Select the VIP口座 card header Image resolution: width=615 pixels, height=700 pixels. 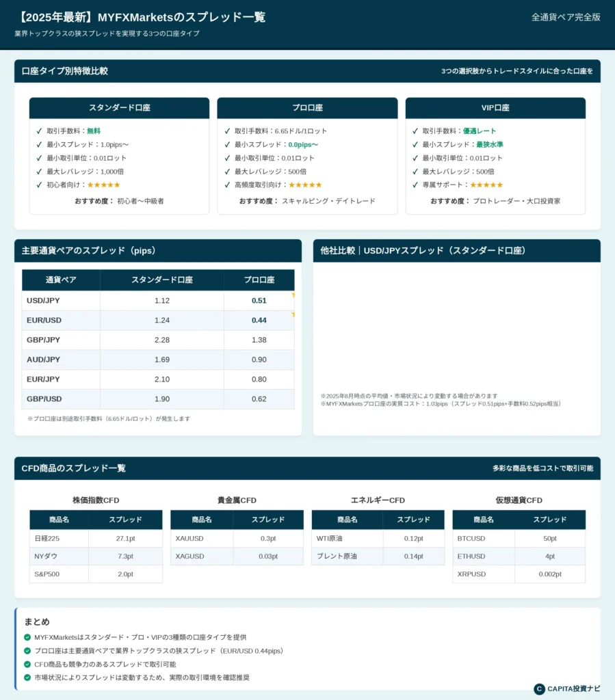[495, 108]
